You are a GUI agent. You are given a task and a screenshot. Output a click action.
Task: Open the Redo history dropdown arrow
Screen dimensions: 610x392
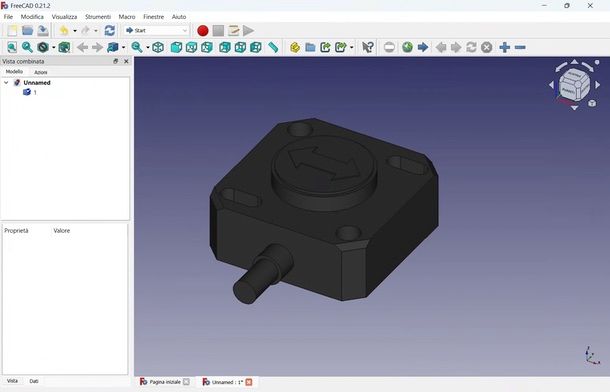tap(96, 31)
